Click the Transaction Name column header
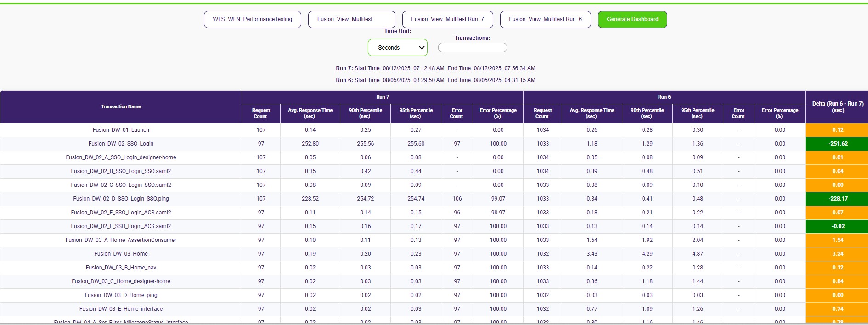868x325 pixels. point(121,106)
